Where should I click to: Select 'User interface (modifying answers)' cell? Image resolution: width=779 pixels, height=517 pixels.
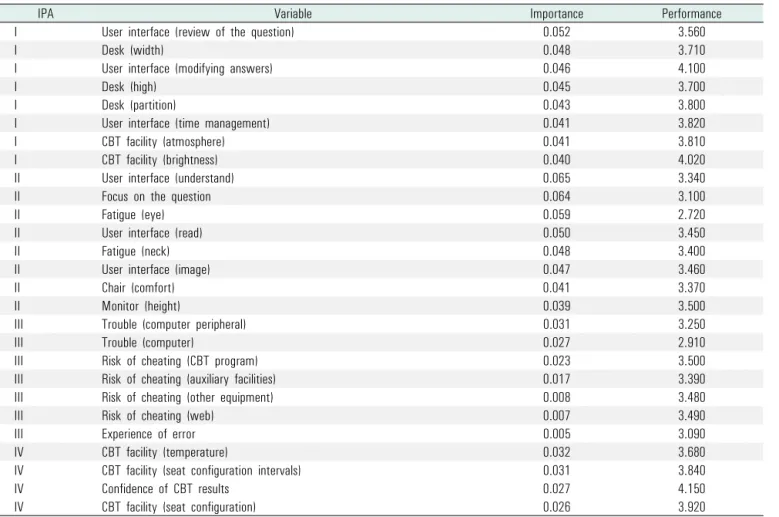coord(187,69)
